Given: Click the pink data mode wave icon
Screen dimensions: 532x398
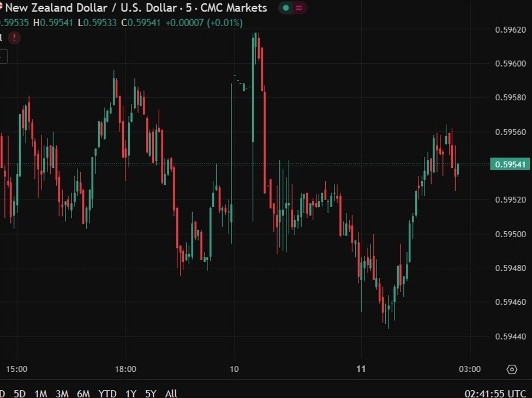Looking at the screenshot, I should point(300,8).
